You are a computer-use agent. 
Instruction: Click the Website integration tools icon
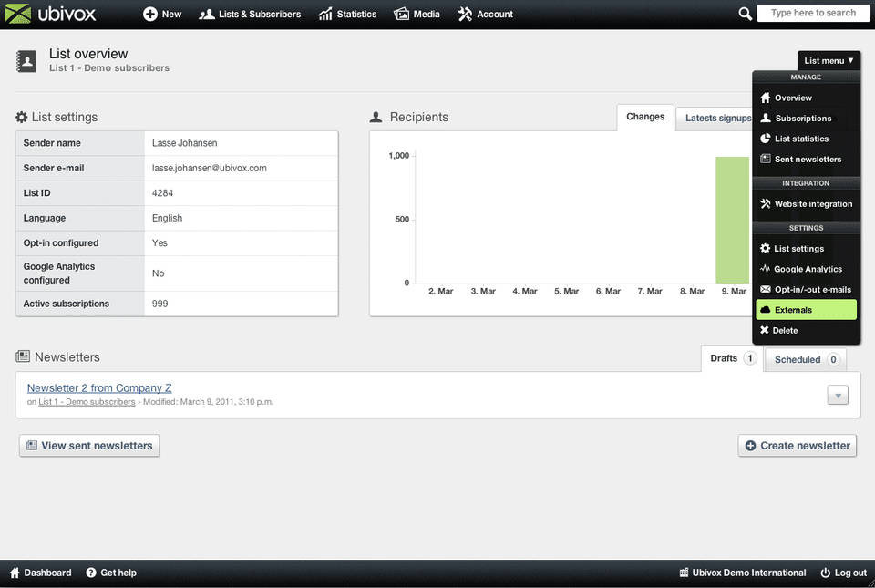(765, 203)
